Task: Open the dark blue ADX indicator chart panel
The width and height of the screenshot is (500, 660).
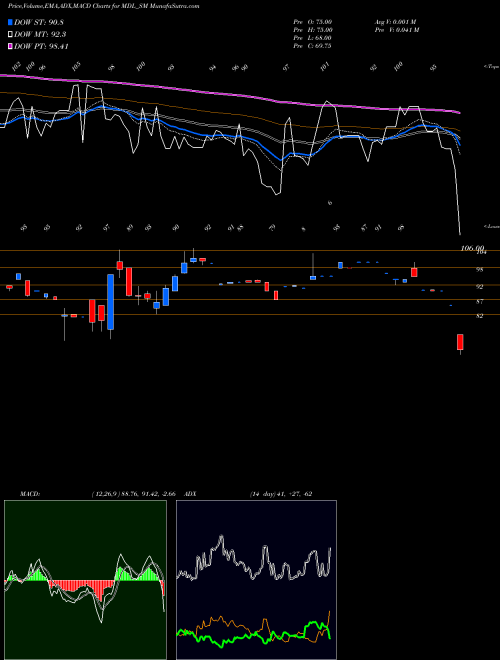Action: coord(256,580)
